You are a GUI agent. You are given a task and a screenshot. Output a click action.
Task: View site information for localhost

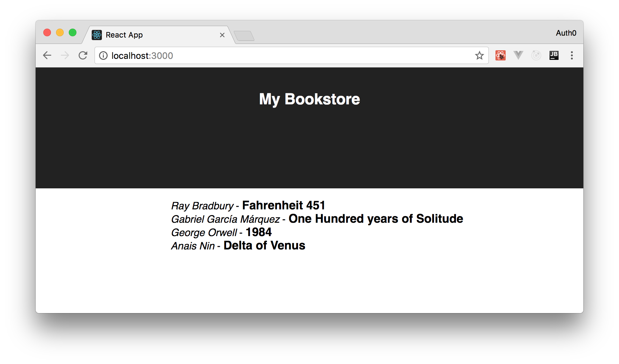tap(103, 56)
